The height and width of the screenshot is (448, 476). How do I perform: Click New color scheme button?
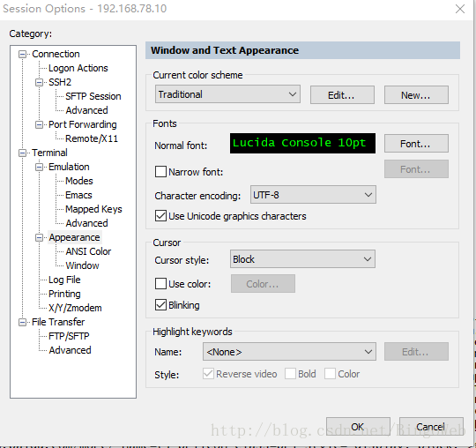(x=416, y=94)
